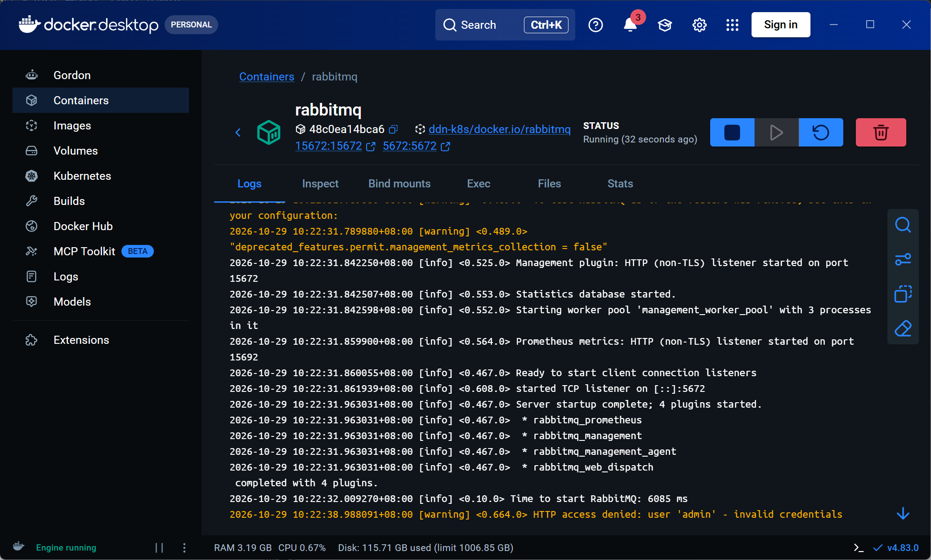View the Stats tab

(x=620, y=184)
